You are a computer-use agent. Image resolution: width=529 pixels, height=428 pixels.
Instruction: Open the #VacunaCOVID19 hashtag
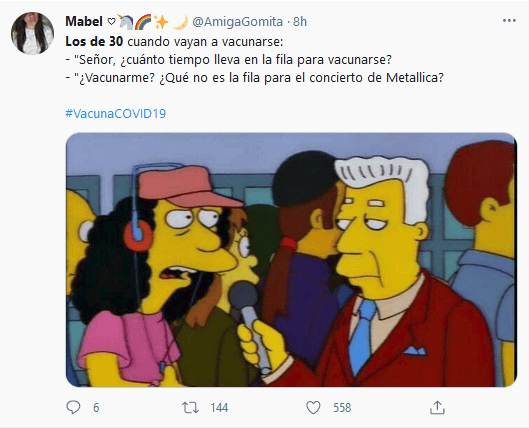click(x=116, y=113)
